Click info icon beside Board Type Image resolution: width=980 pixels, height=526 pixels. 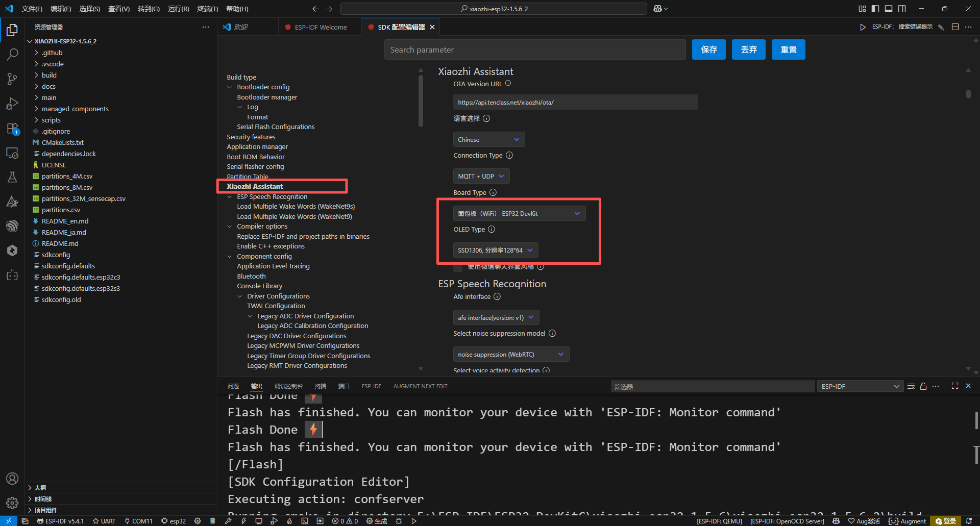tap(493, 192)
